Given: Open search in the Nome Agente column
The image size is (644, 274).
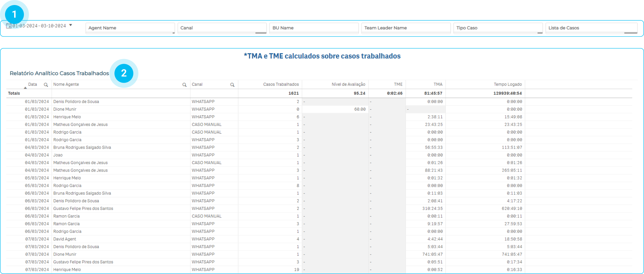Looking at the screenshot, I should click(x=185, y=85).
